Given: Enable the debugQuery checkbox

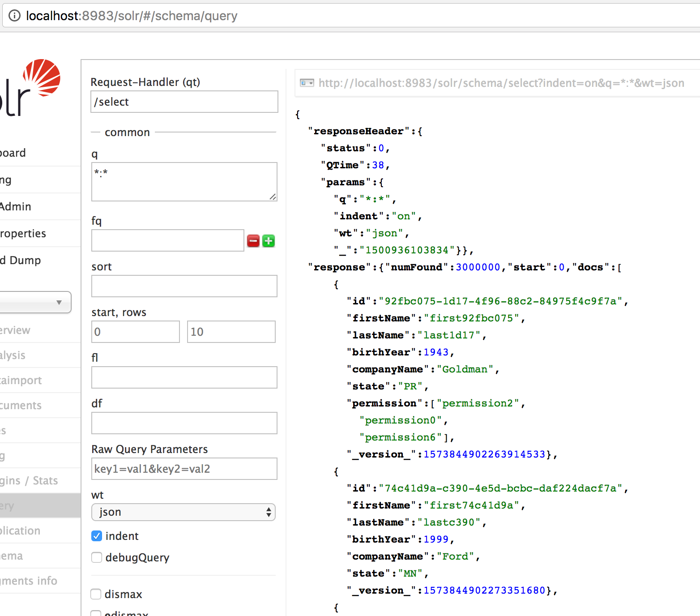Looking at the screenshot, I should coord(97,557).
